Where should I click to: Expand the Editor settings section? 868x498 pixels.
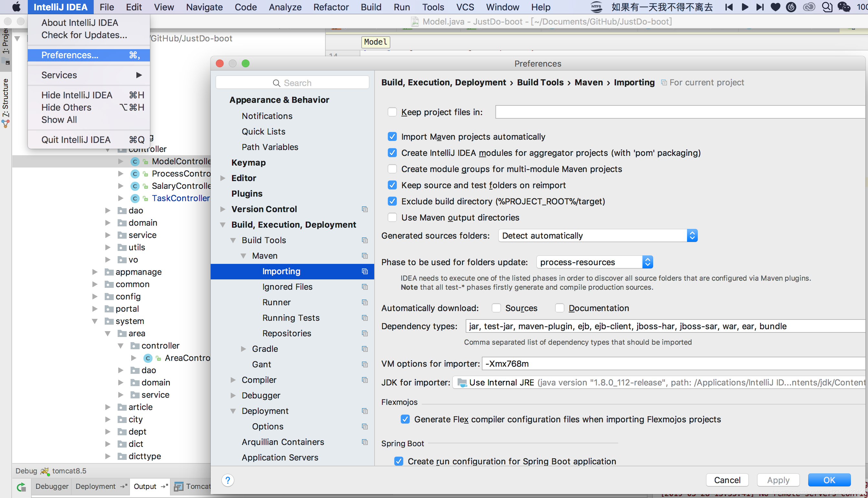(x=223, y=178)
